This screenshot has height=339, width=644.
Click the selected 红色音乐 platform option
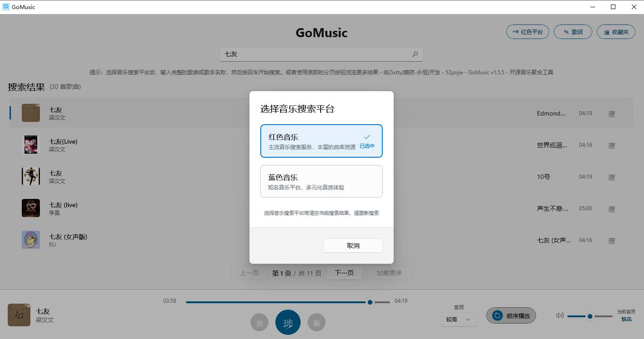click(321, 140)
